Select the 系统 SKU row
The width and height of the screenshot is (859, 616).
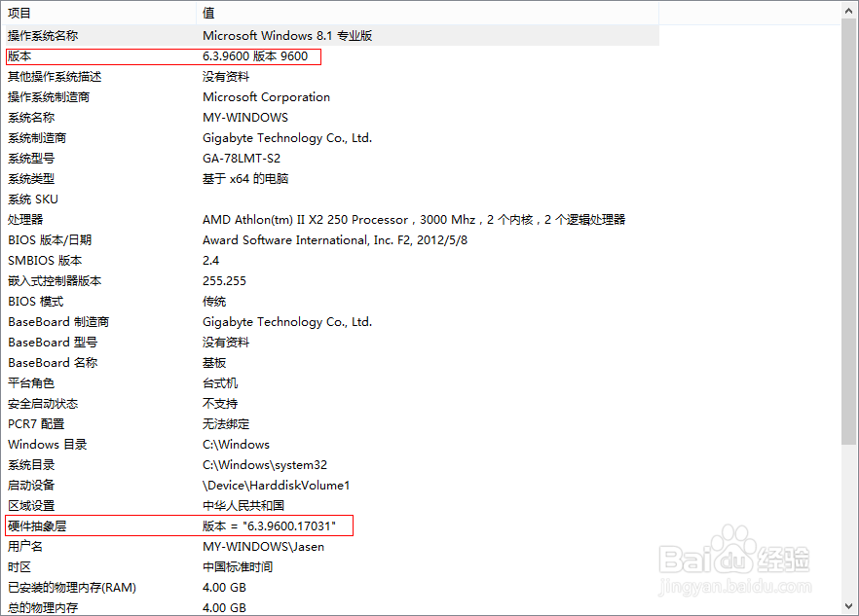coord(330,199)
